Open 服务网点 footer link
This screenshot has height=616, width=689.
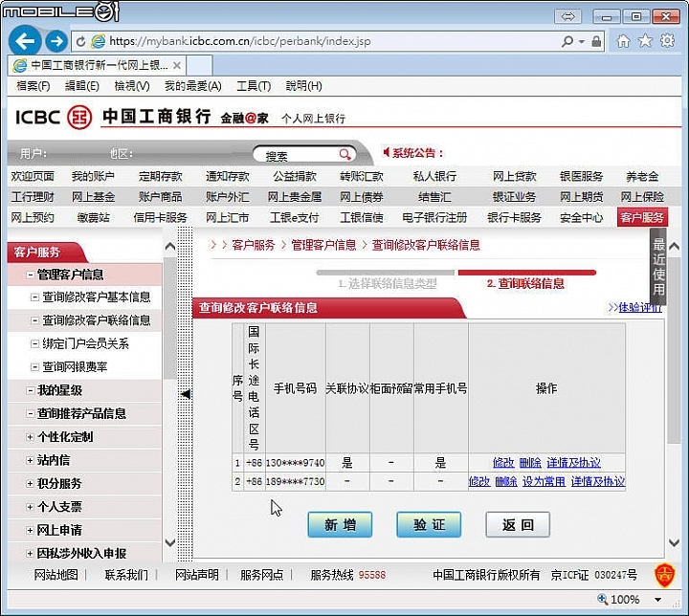(x=262, y=575)
